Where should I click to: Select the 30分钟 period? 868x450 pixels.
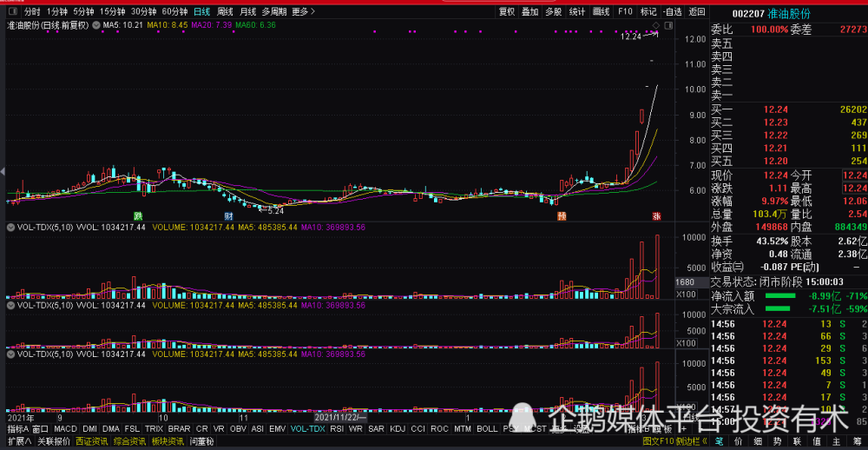(143, 11)
